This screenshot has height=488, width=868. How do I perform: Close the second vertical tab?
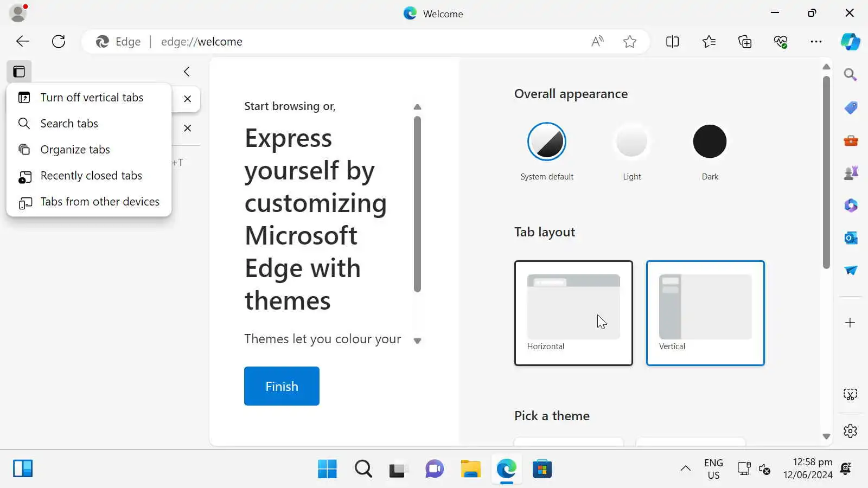(187, 128)
